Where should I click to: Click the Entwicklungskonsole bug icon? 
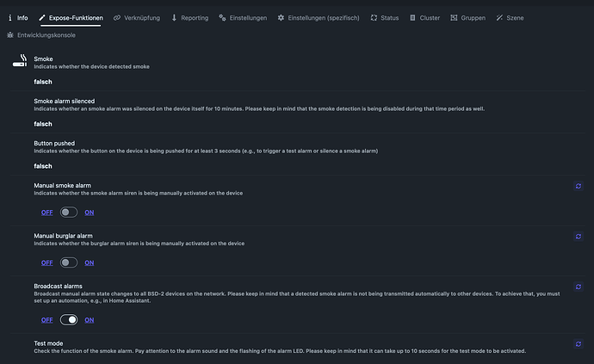coord(10,34)
